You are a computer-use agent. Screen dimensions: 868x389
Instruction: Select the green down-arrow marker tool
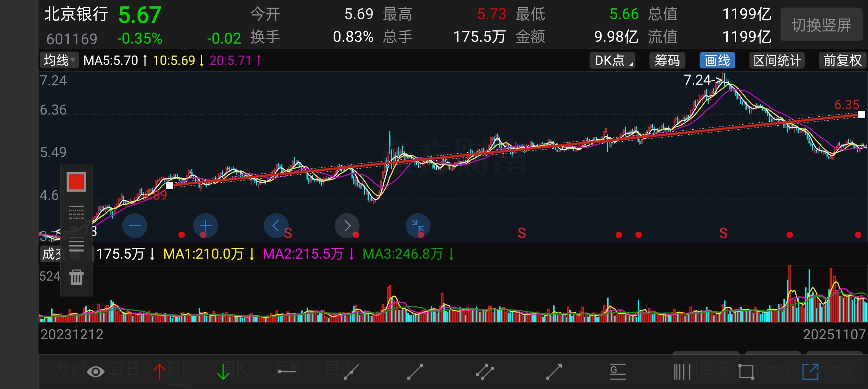point(223,371)
